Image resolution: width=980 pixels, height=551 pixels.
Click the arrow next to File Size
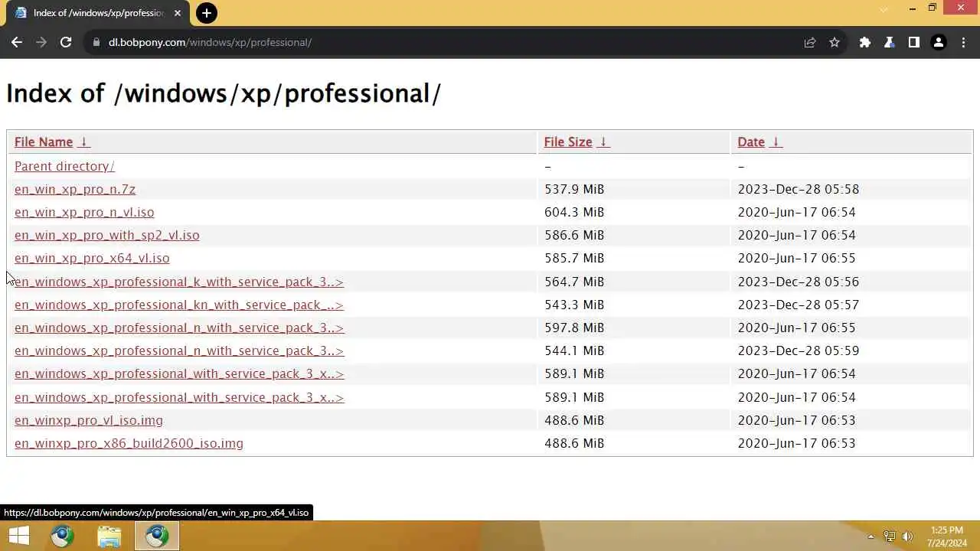click(x=603, y=142)
